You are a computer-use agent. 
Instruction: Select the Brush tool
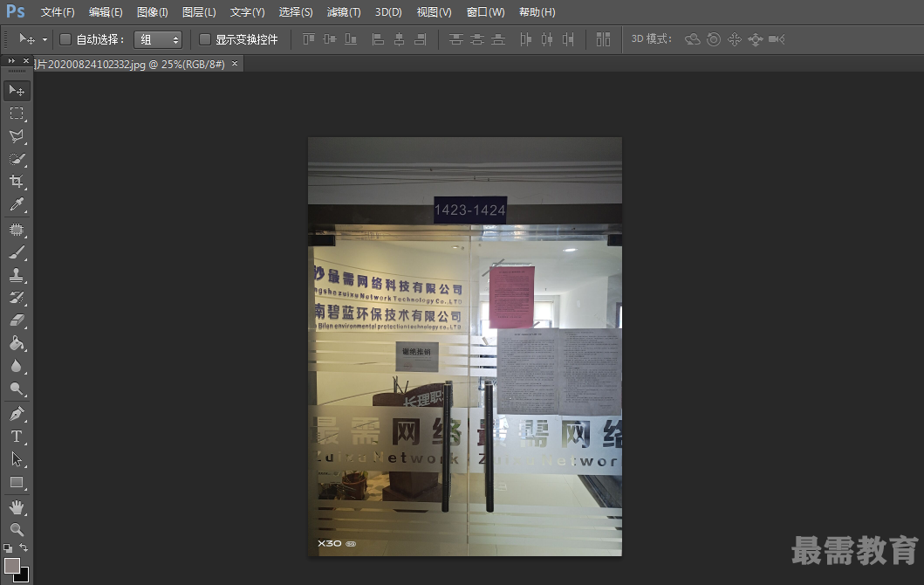(17, 252)
